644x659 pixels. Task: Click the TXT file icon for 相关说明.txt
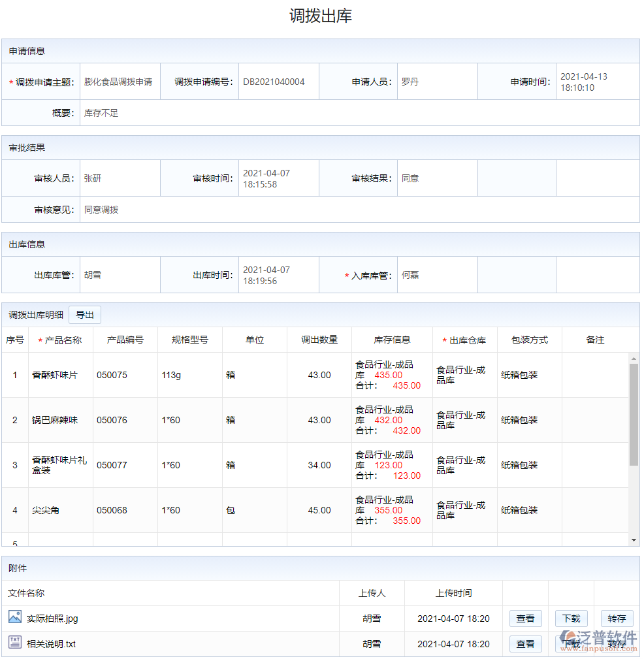coord(15,643)
